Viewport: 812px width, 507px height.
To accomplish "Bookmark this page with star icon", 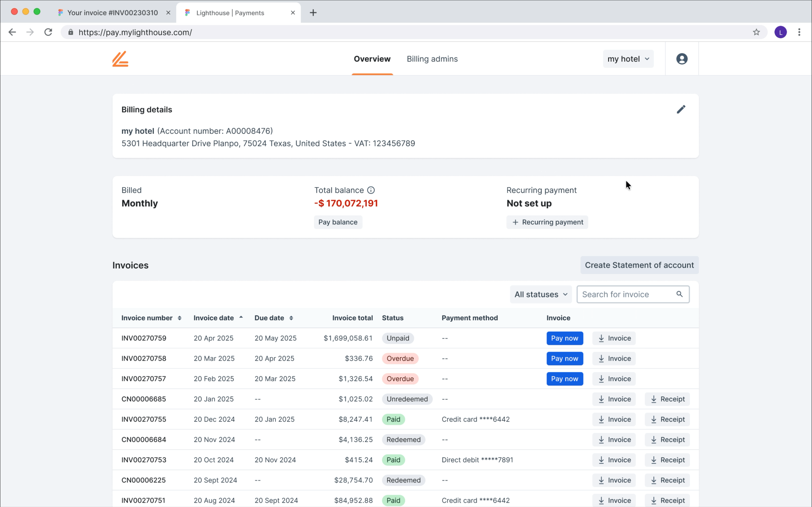I will [756, 32].
